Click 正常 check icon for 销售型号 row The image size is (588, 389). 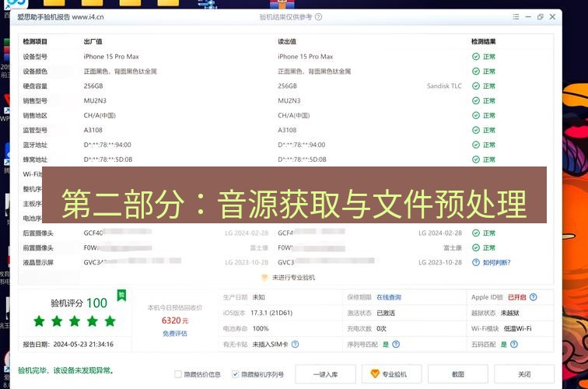pyautogui.click(x=476, y=100)
